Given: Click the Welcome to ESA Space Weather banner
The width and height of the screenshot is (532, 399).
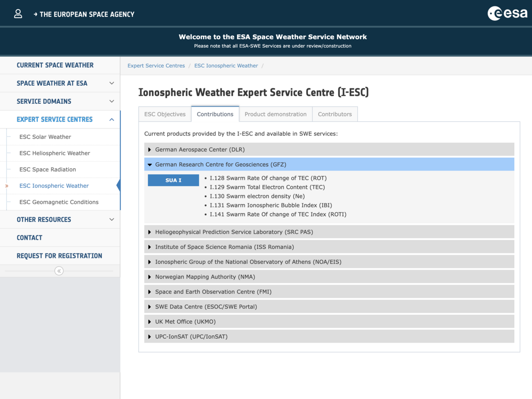Looking at the screenshot, I should click(273, 37).
